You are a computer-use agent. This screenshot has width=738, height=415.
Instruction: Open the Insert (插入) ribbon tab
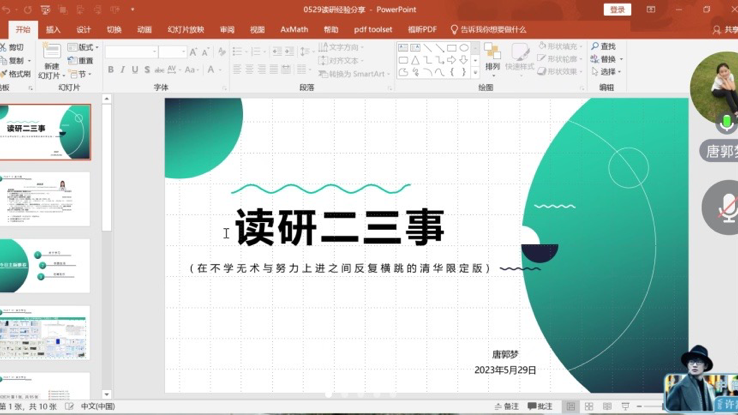(x=53, y=30)
